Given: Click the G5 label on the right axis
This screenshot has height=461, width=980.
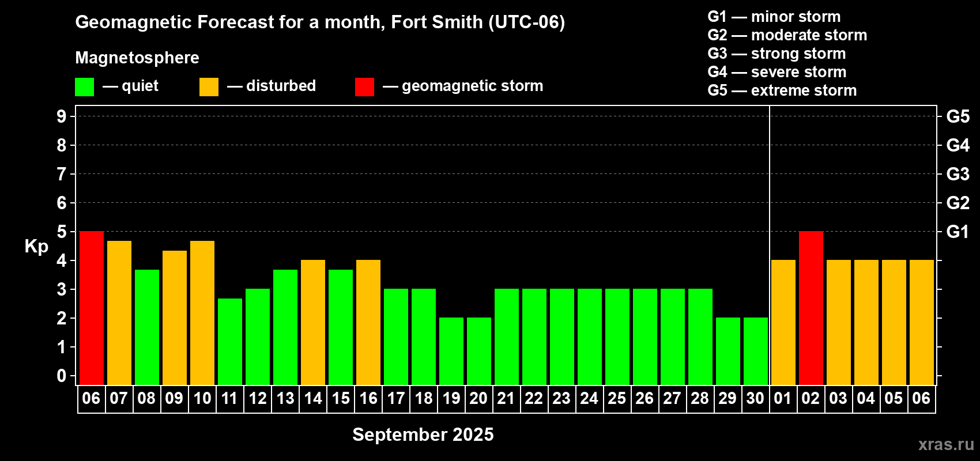Looking at the screenshot, I should pyautogui.click(x=958, y=116).
